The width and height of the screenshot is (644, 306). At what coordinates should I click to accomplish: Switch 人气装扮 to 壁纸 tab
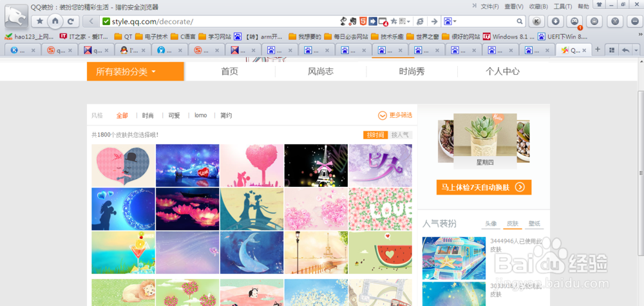click(x=535, y=224)
